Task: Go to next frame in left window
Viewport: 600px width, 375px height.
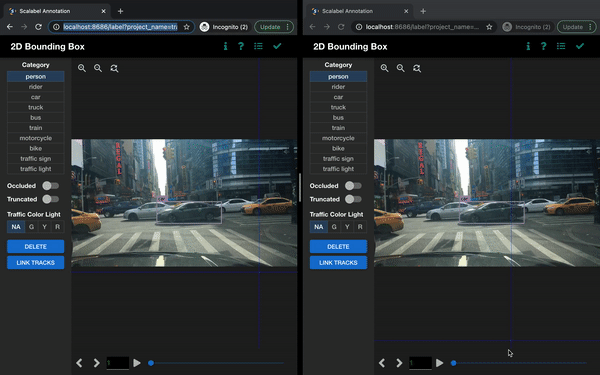Action: [96, 363]
